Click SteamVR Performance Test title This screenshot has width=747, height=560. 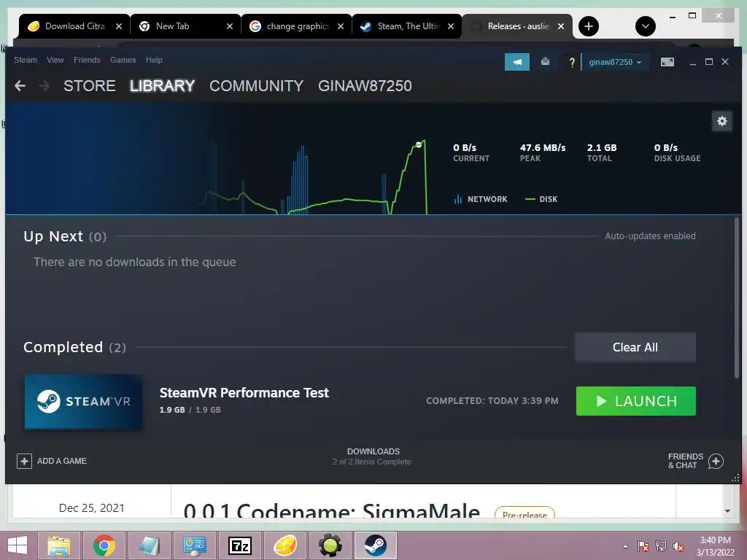pyautogui.click(x=244, y=393)
